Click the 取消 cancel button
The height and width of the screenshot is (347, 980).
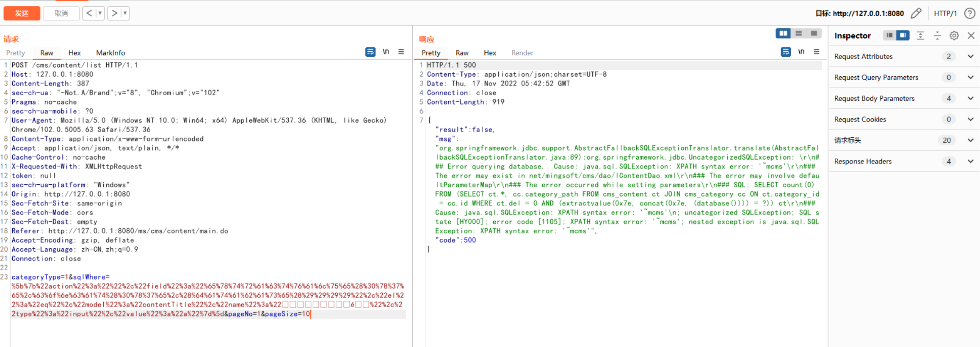61,13
